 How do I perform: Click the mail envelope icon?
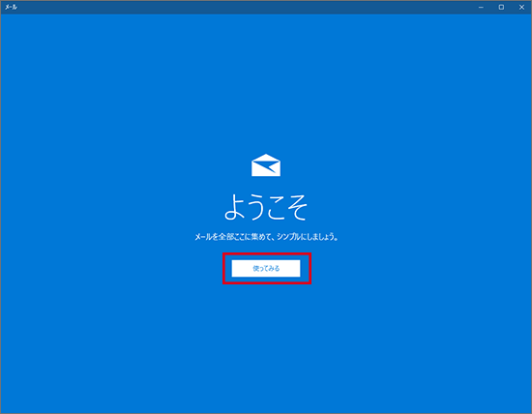(266, 165)
